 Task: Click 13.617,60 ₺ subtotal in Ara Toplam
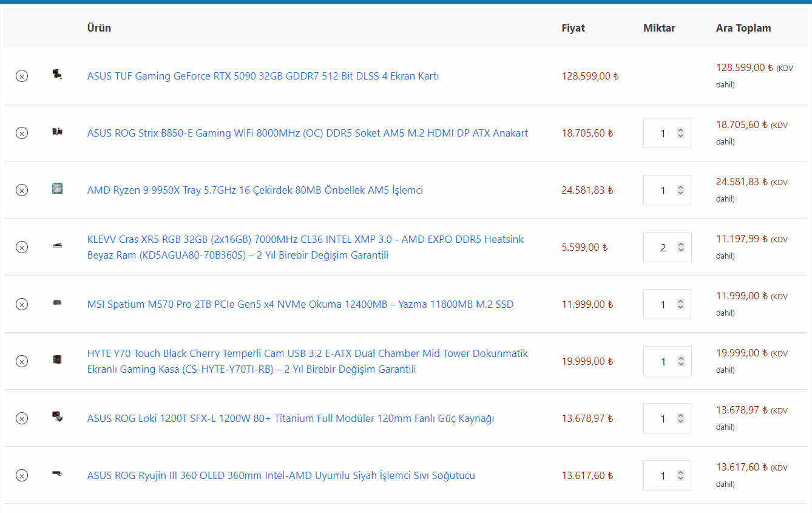[x=742, y=467]
